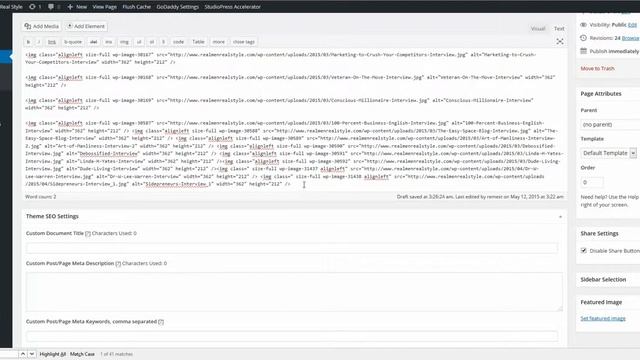Screen dimensions: 640x360
Task: Click Edit link next to Visibility
Action: tap(632, 25)
